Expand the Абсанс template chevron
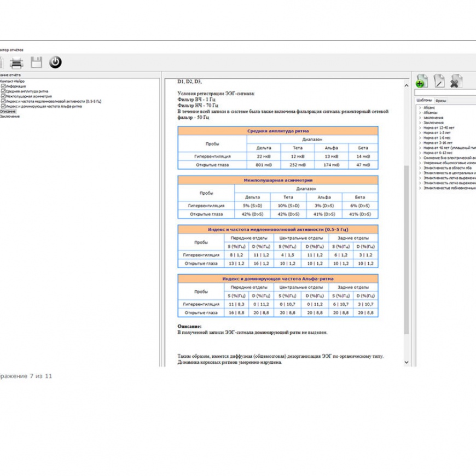Screen dimensions: 476x476 point(420,108)
